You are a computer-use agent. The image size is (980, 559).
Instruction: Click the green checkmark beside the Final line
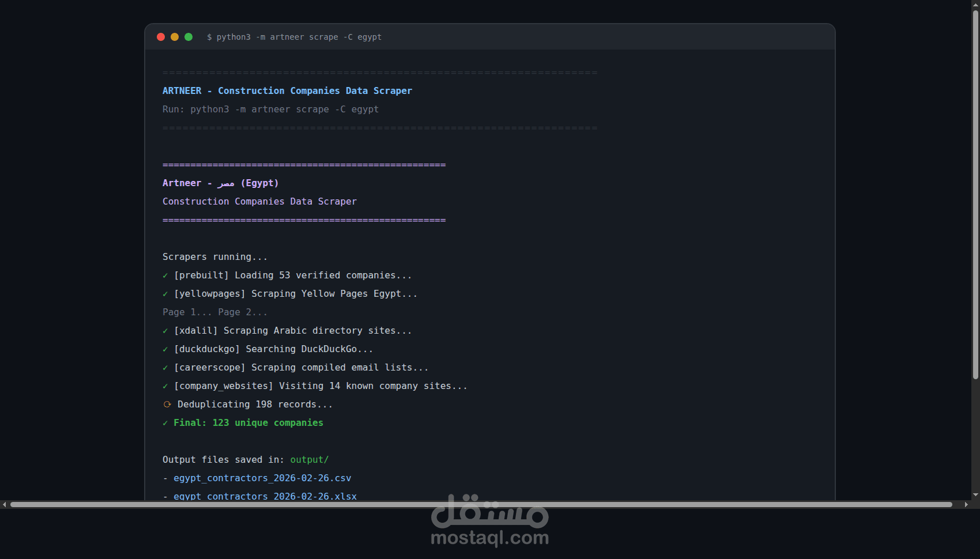click(x=165, y=423)
